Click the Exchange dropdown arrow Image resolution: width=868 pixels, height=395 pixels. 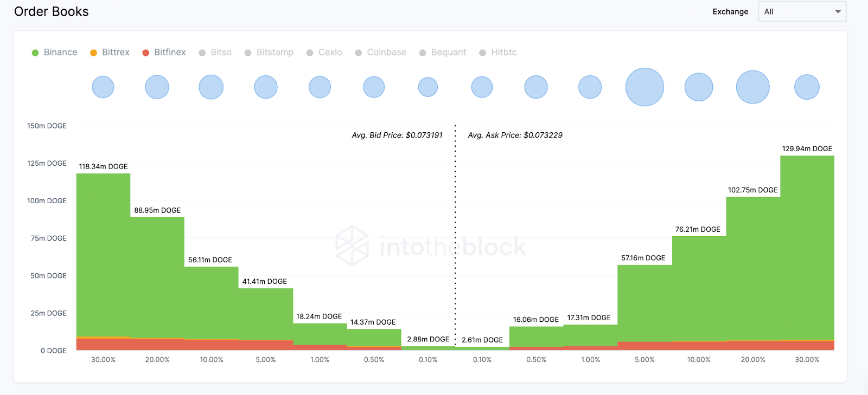tap(838, 11)
